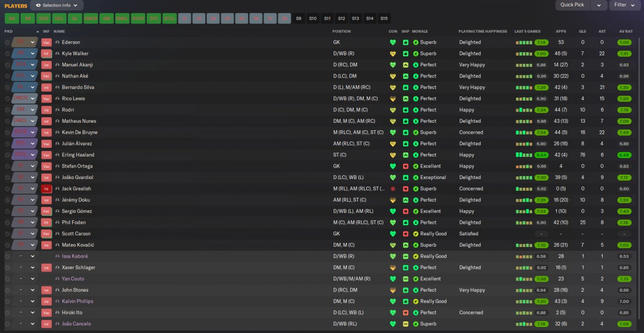Sort by the PKD column header

(x=9, y=32)
